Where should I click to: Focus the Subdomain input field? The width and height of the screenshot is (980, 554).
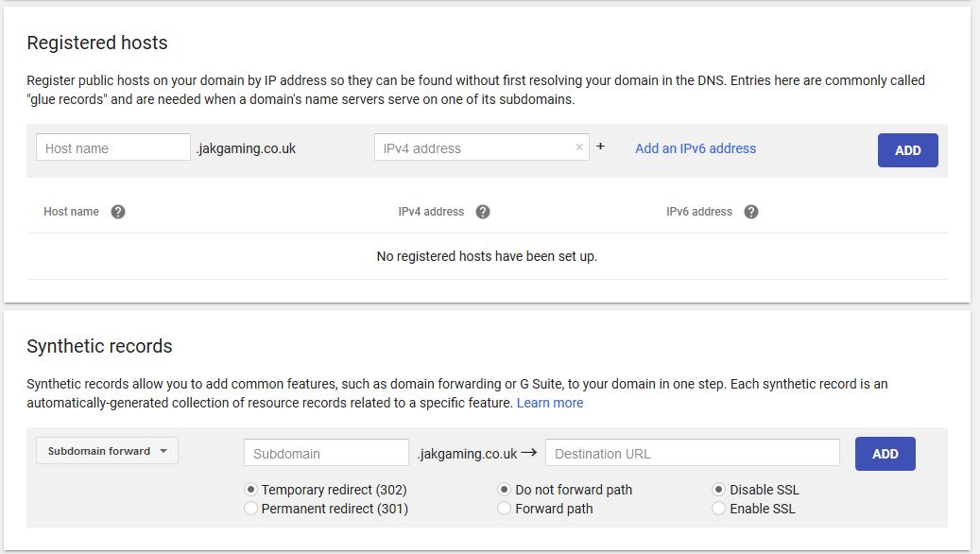pos(326,453)
